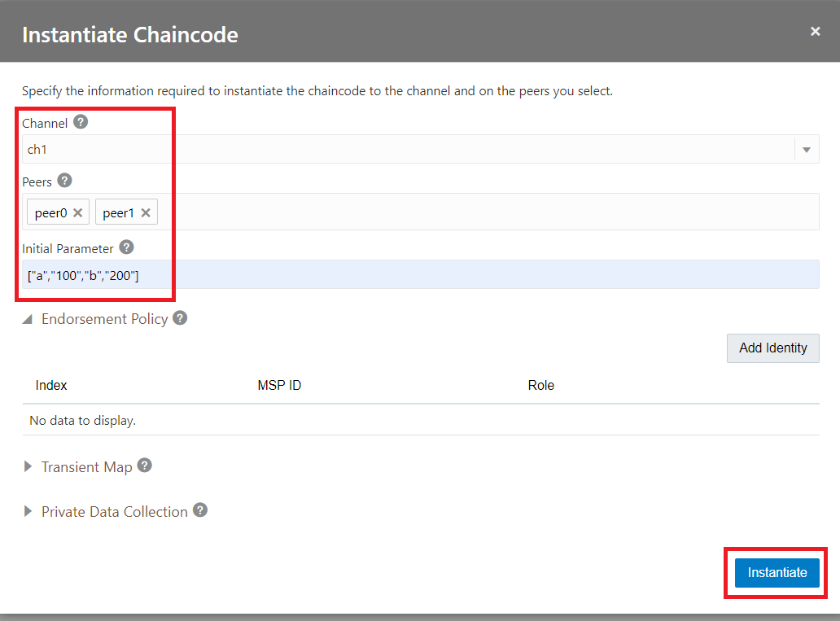Expand the Private Data Collection section
Viewport: 840px width, 621px height.
28,512
